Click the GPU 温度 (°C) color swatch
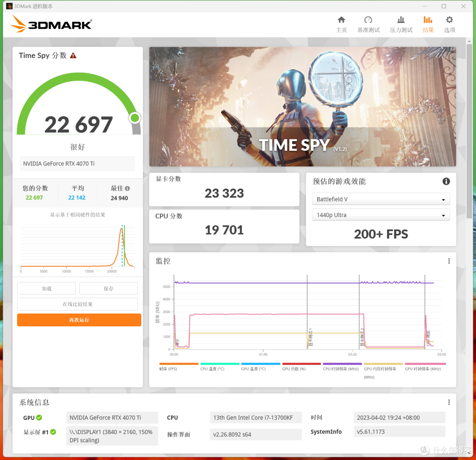The width and height of the screenshot is (476, 460). tap(260, 364)
